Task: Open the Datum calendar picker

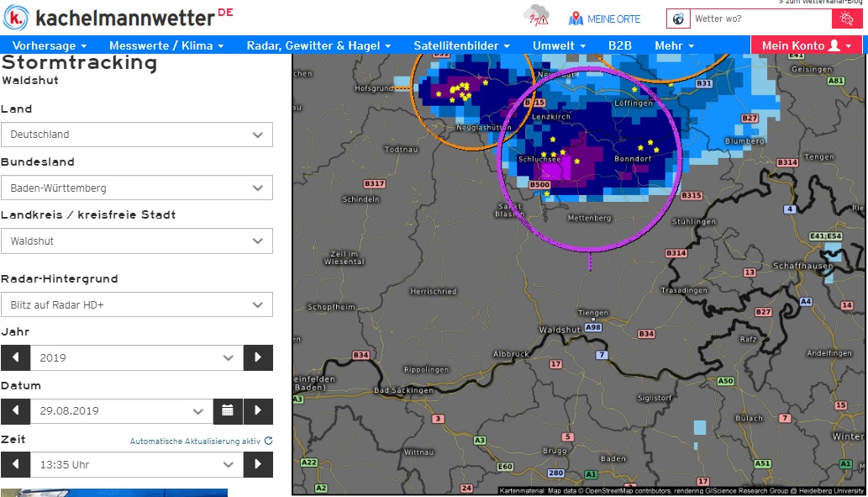Action: [x=228, y=411]
